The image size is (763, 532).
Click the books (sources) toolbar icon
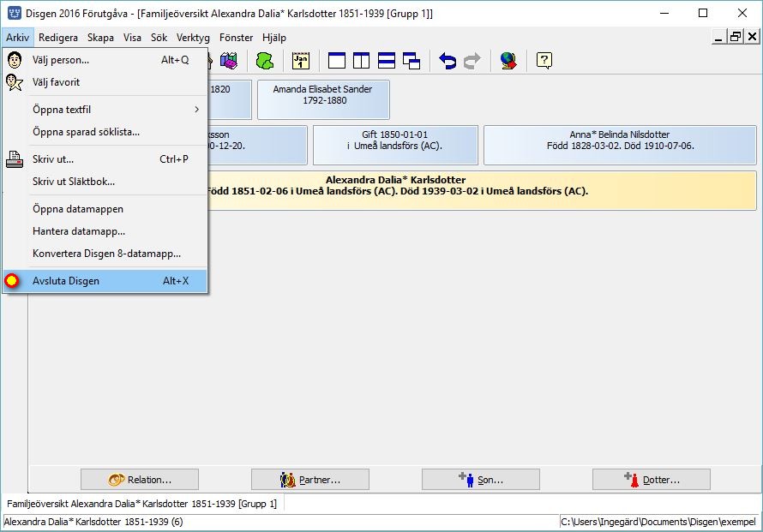pyautogui.click(x=229, y=61)
